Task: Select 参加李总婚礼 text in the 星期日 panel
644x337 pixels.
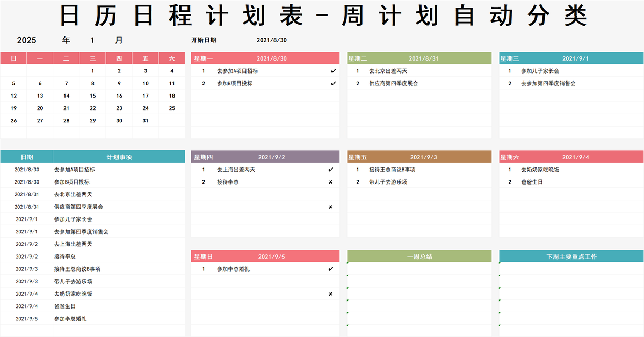Action: [x=233, y=269]
